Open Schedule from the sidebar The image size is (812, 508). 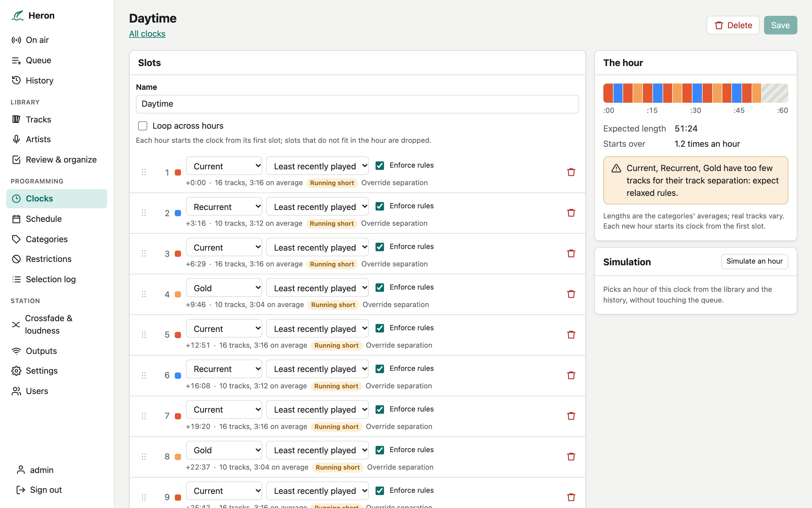[56, 219]
